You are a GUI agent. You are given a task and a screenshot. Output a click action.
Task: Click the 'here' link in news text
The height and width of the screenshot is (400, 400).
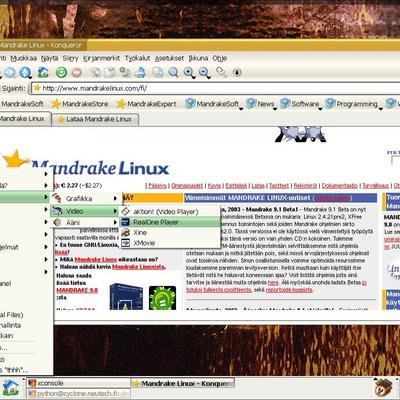tap(273, 282)
